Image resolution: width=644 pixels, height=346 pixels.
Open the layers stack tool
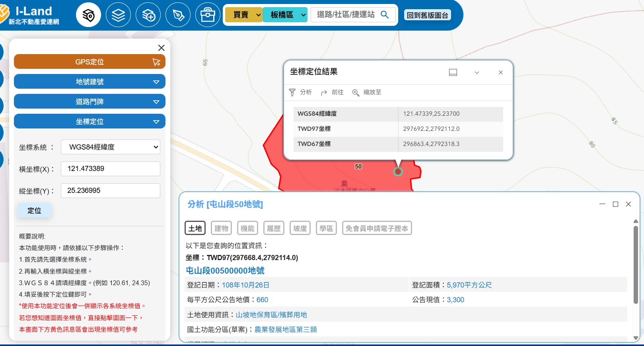pos(118,15)
